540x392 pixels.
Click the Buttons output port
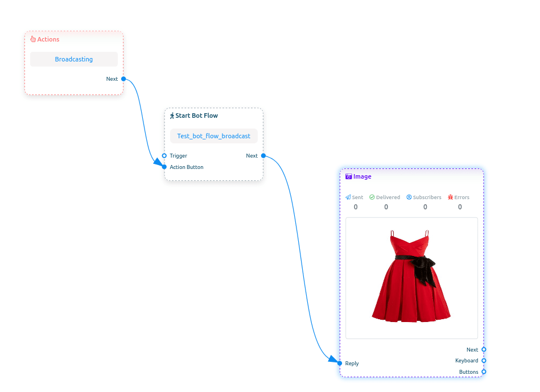(x=483, y=372)
